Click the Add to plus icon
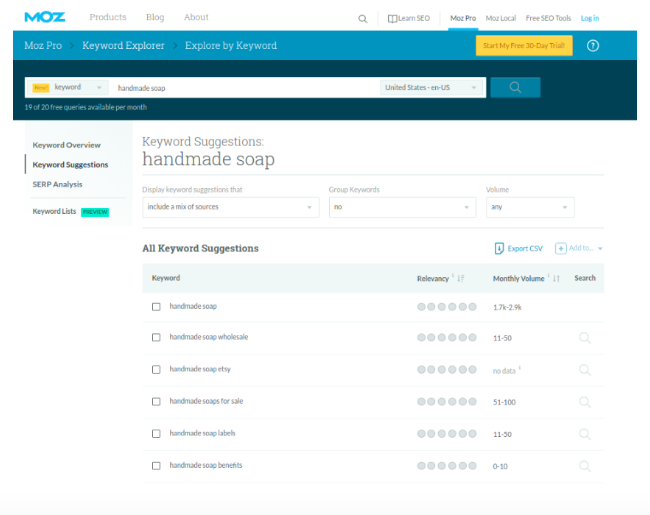Screen dimensions: 650x515 [x=560, y=248]
